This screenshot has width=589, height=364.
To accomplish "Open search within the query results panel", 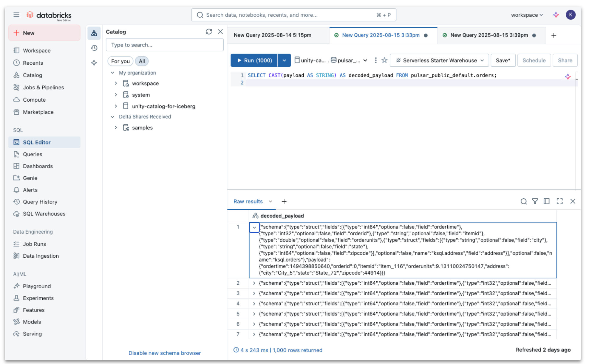I will [x=524, y=201].
